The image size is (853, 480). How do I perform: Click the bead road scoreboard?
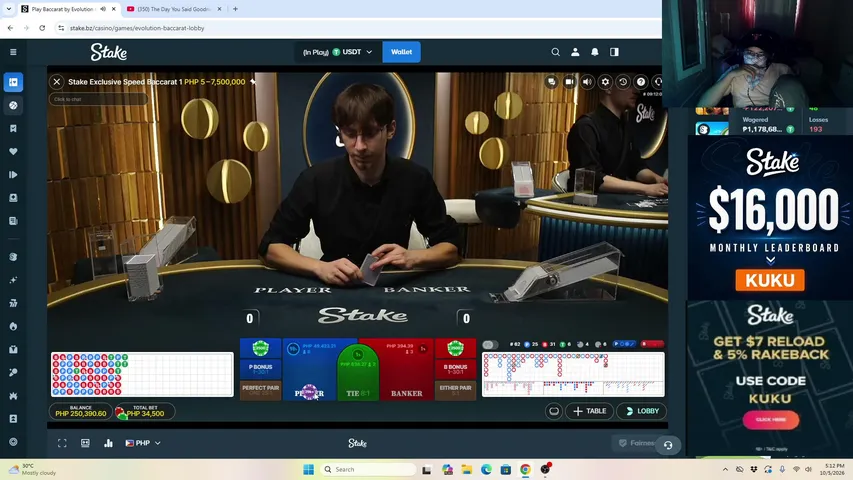[x=143, y=374]
